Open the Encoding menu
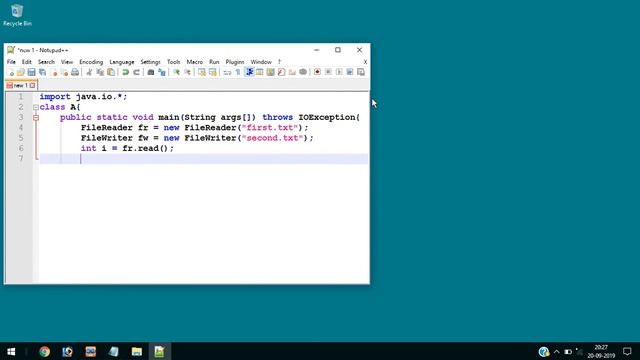The height and width of the screenshot is (360, 640). pos(91,62)
